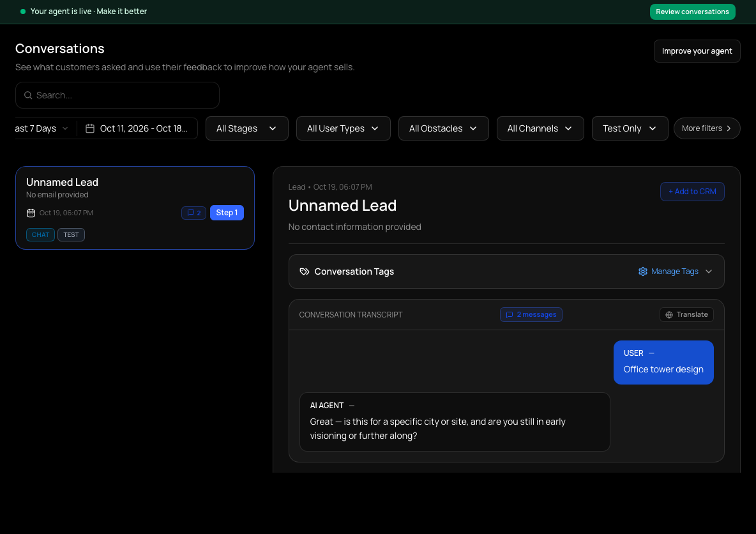Click the calendar icon on lead card
The height and width of the screenshot is (534, 756).
[x=31, y=213]
